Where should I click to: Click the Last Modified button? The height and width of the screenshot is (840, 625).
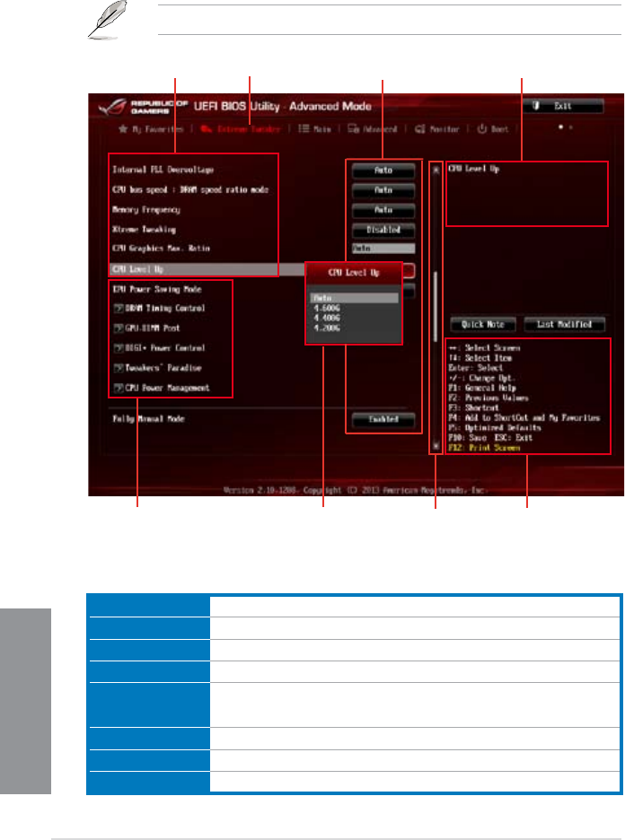[x=565, y=324]
